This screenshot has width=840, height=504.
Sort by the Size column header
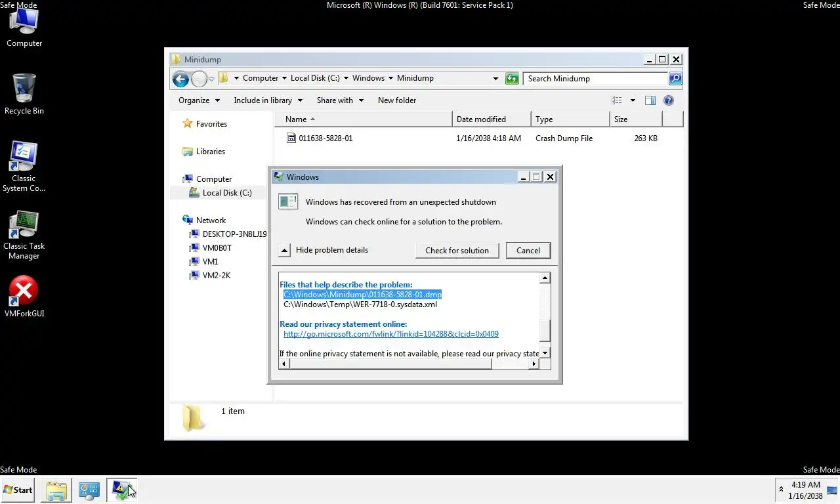pos(636,119)
